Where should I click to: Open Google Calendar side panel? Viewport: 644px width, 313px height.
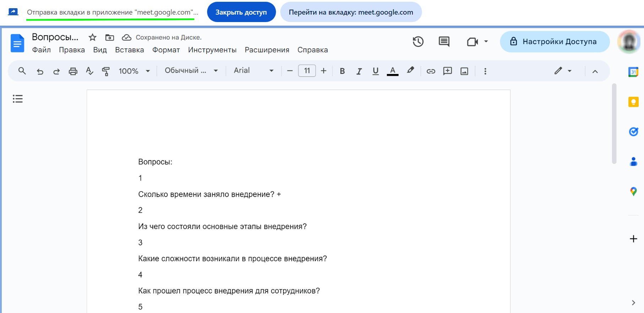point(633,72)
